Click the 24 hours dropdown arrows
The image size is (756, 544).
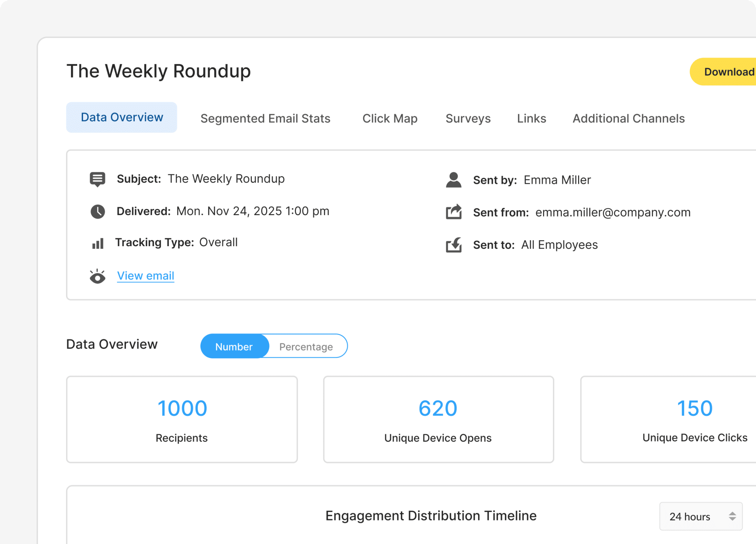coord(732,516)
